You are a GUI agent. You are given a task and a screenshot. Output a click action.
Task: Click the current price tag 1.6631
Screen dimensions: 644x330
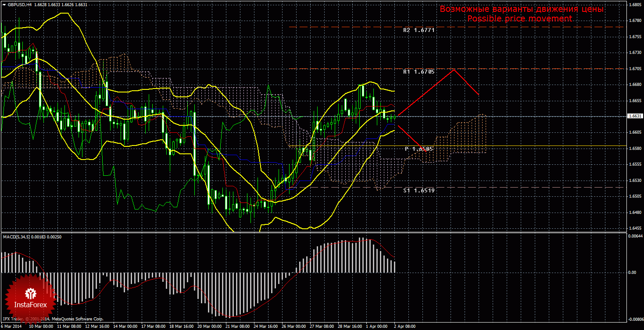(634, 116)
